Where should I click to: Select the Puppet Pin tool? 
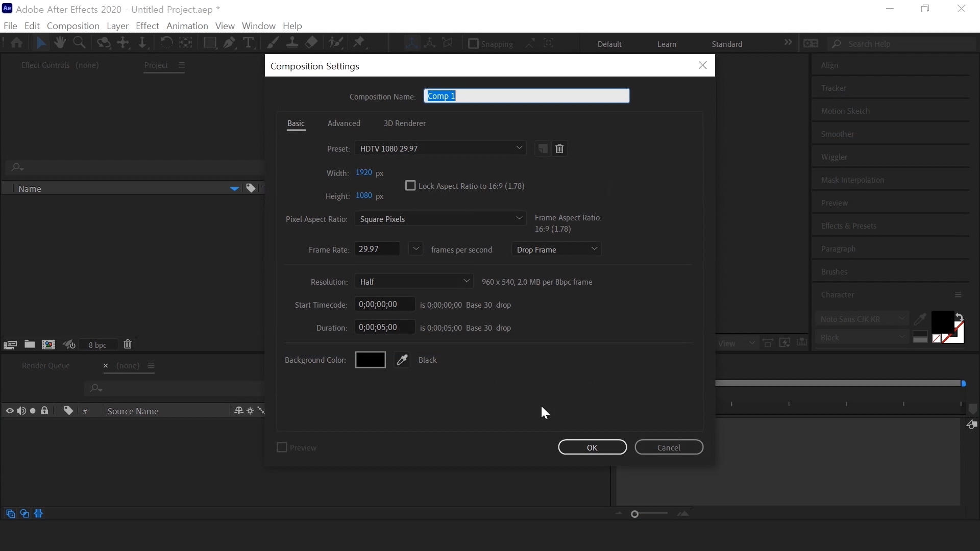point(359,43)
